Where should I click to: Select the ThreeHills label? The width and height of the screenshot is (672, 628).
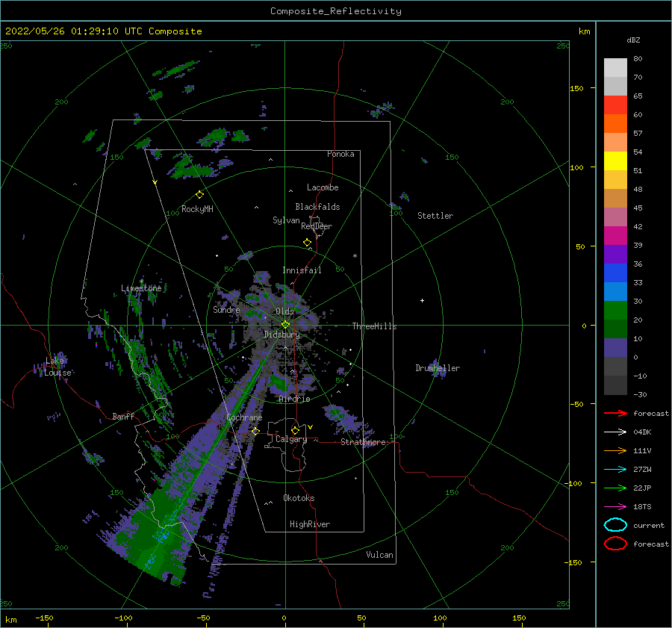(374, 326)
